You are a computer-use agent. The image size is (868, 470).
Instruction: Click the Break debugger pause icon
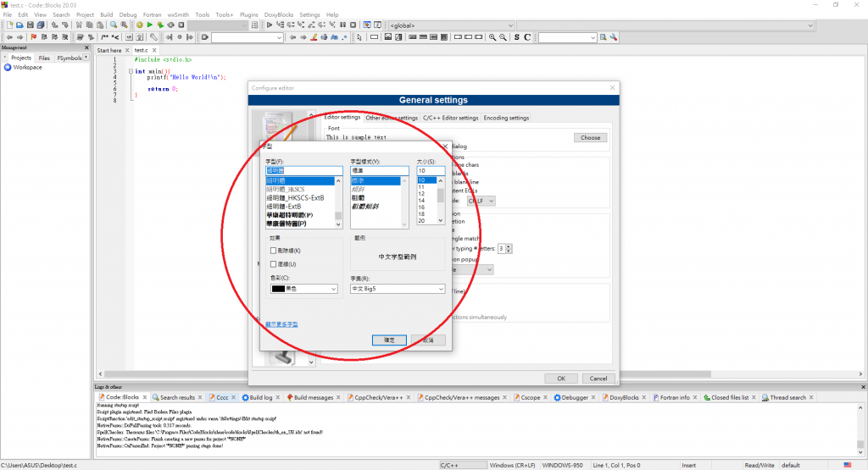pos(342,25)
